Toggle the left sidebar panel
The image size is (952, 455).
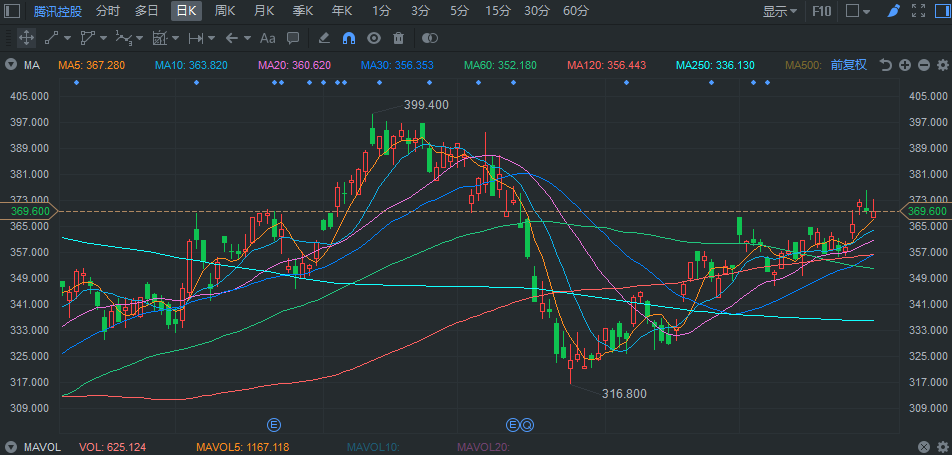click(13, 11)
